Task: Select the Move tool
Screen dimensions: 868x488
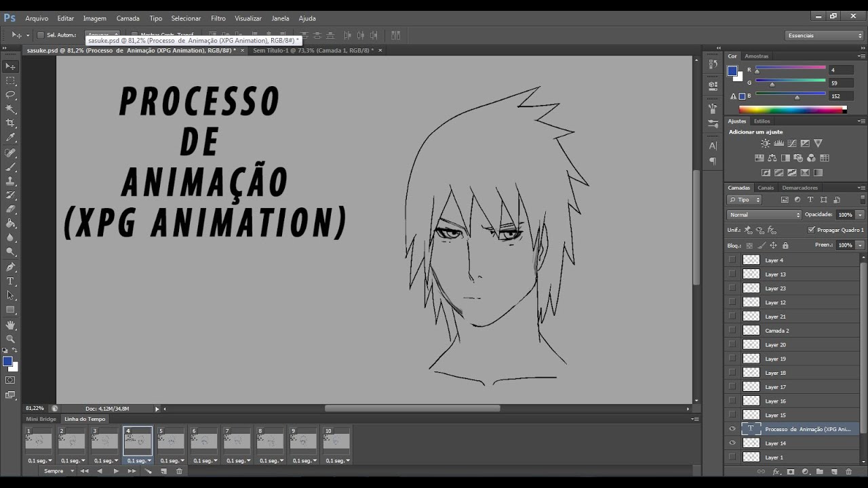Action: coord(10,66)
